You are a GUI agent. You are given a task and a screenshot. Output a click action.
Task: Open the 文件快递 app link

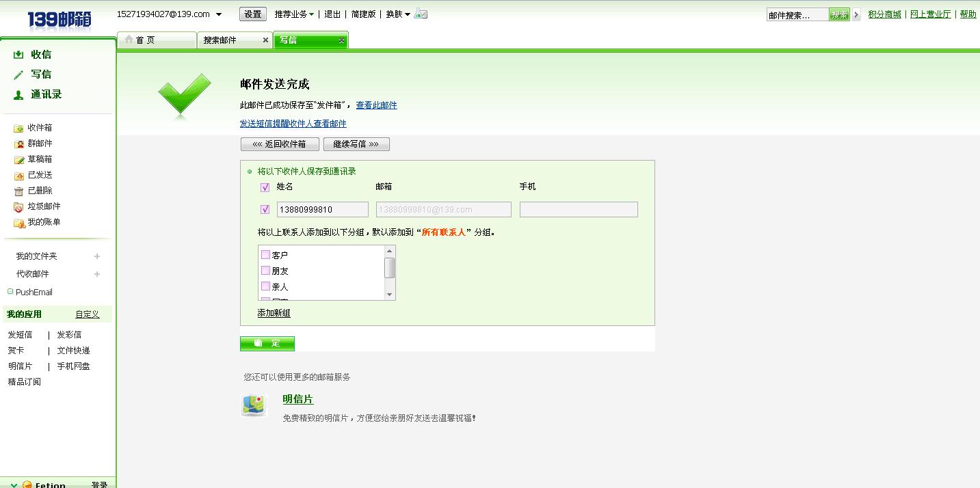click(x=74, y=351)
